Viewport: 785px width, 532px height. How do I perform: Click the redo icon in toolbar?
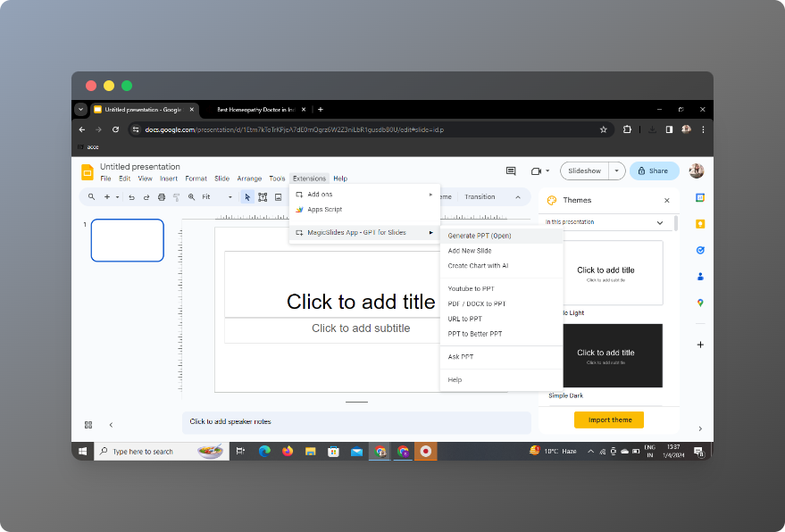click(x=146, y=197)
